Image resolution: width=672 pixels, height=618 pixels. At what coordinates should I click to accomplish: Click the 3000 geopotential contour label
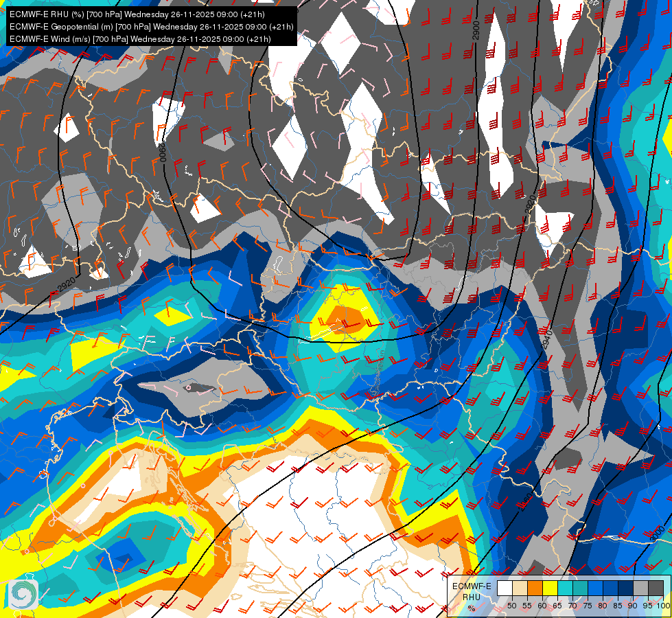657,534
